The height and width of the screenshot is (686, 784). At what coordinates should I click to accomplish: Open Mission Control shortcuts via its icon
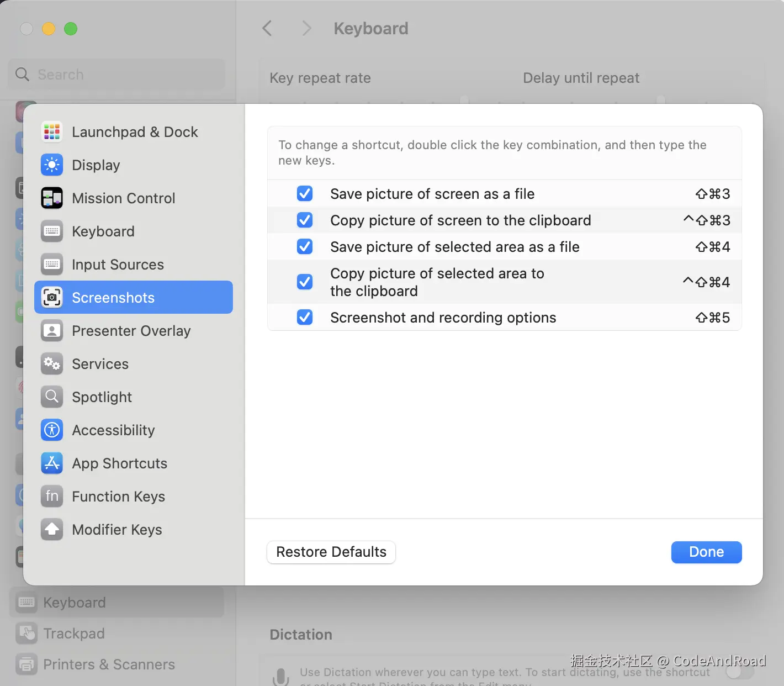click(x=52, y=198)
